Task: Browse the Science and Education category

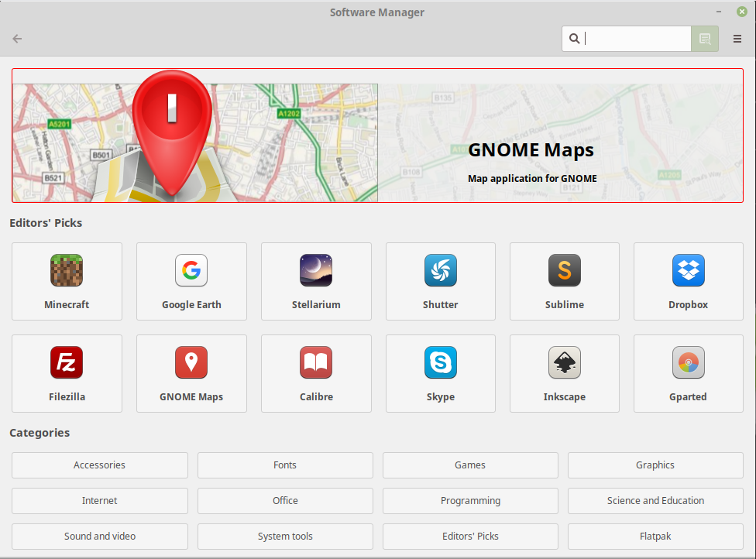Action: [655, 501]
